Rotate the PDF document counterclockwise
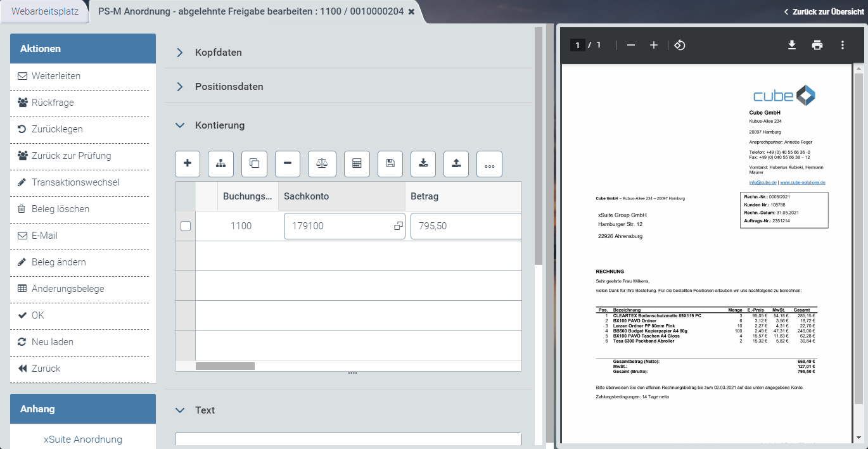Image resolution: width=868 pixels, height=449 pixels. [x=679, y=45]
